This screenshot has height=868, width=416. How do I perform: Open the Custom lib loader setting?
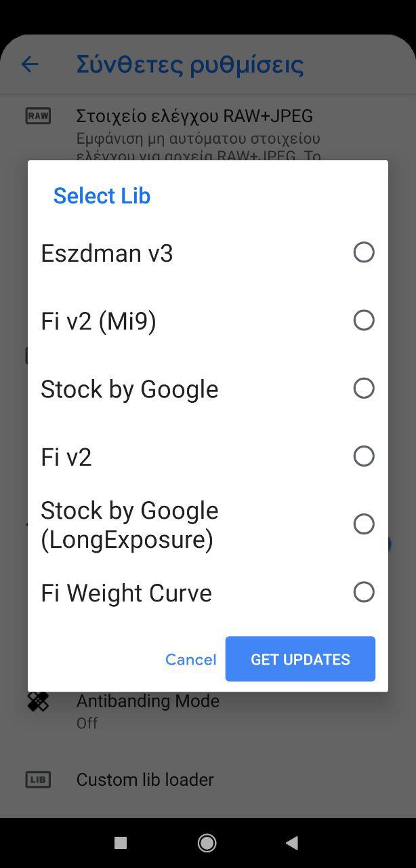pos(145,780)
